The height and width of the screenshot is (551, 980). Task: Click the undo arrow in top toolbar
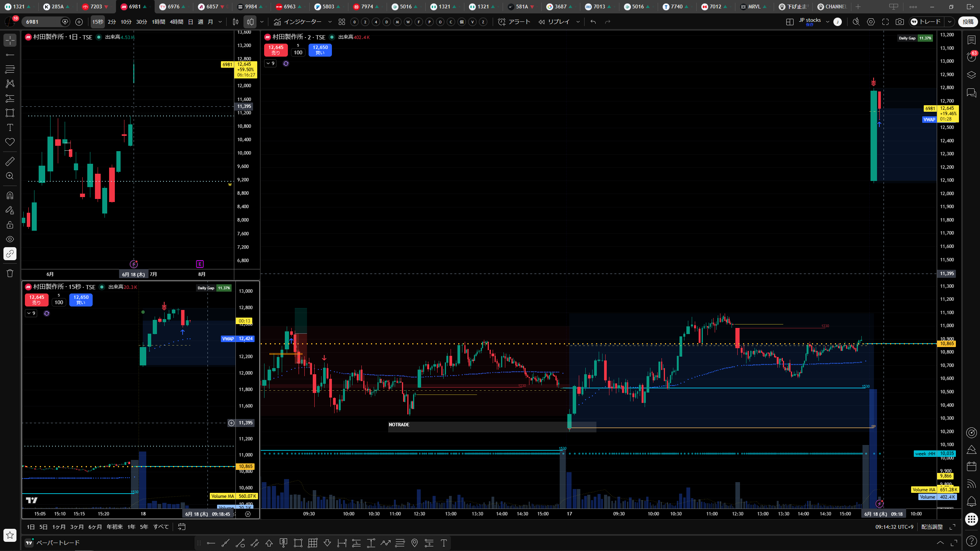click(593, 22)
